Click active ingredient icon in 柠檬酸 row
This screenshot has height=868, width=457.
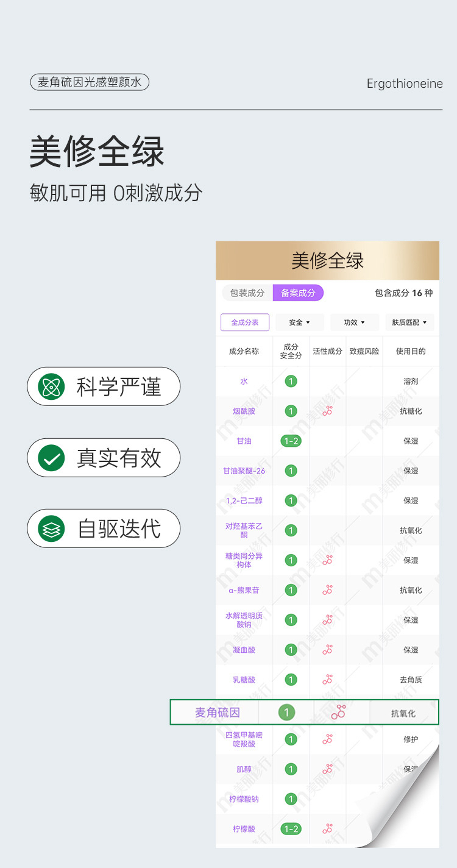click(327, 829)
